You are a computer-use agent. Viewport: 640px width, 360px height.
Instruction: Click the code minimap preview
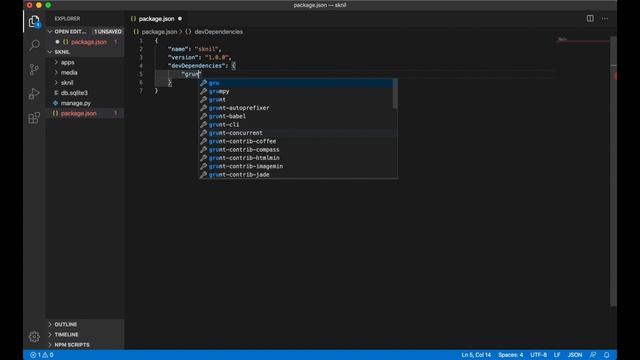pos(584,40)
